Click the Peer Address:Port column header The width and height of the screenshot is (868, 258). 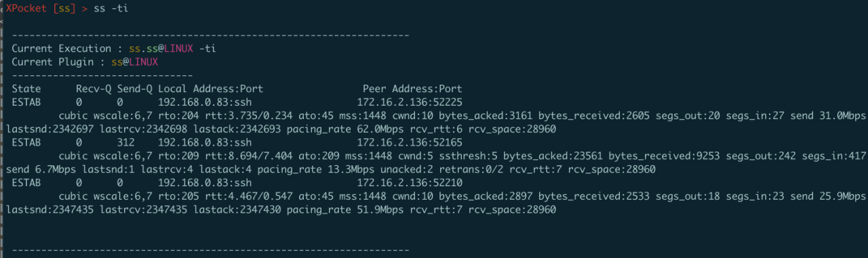[412, 89]
